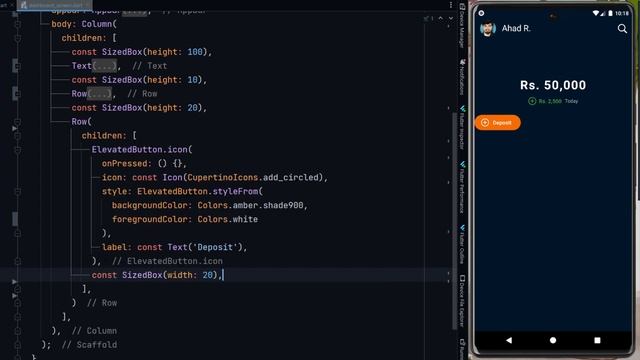This screenshot has width=640, height=360.
Task: Collapse the unfolded Row( block in gutter
Action: click(x=18, y=122)
